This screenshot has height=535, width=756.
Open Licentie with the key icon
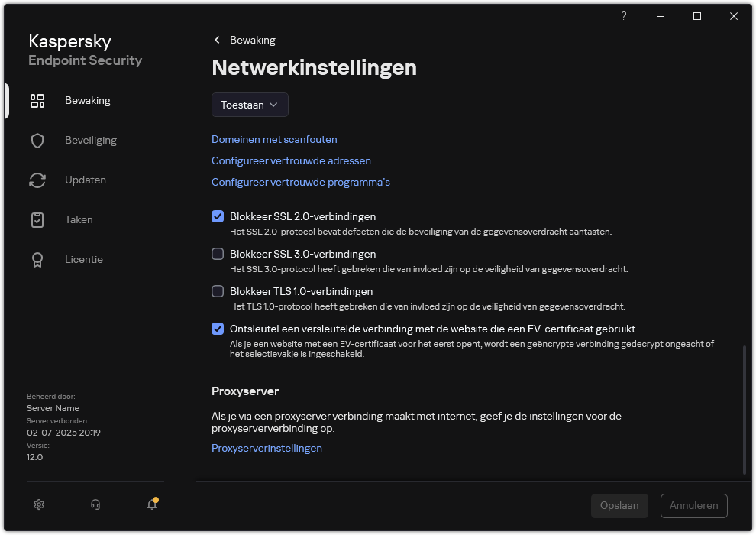point(37,259)
